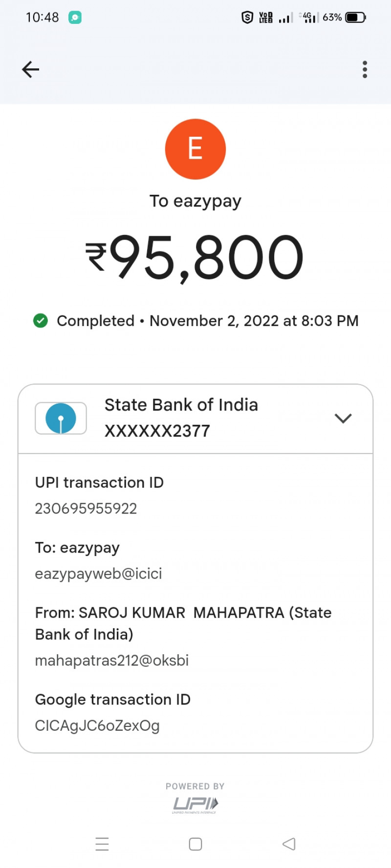This screenshot has height=868, width=391.
Task: Tap the green completed checkmark icon
Action: coord(41,321)
